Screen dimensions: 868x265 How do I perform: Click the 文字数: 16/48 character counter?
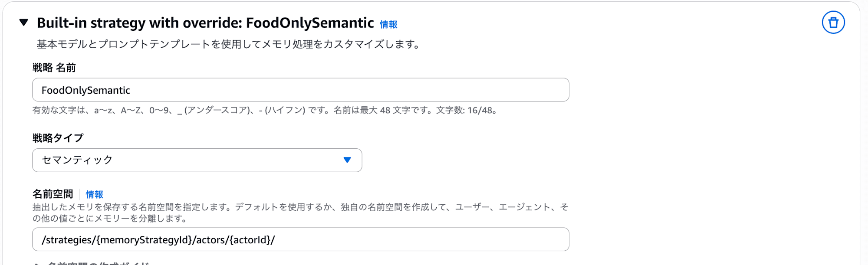[466, 110]
